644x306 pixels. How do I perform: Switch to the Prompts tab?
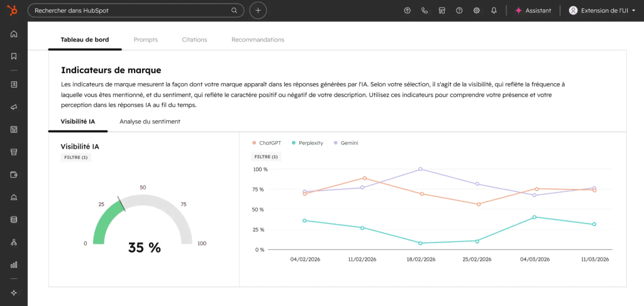(146, 40)
